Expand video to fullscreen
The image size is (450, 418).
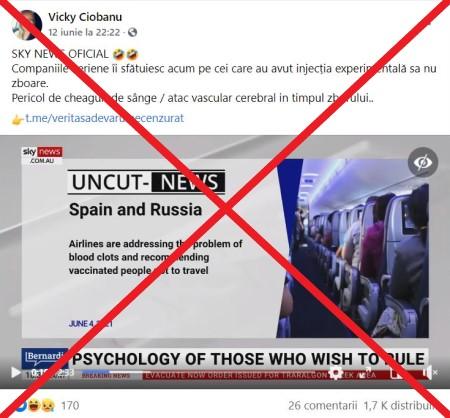point(366,372)
